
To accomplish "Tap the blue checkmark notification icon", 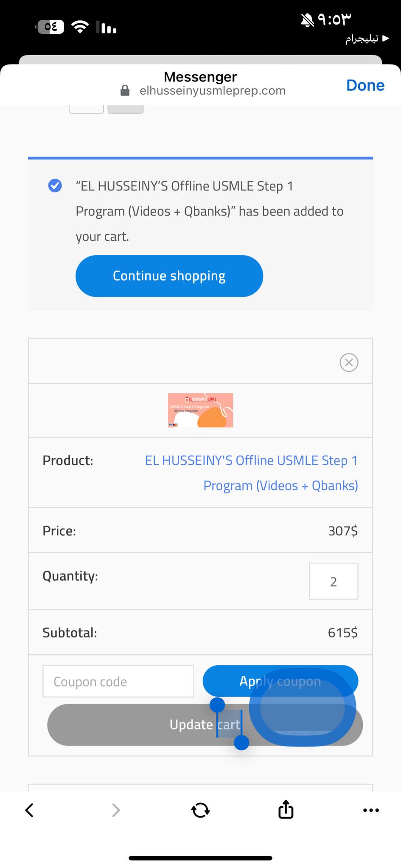I will [55, 186].
